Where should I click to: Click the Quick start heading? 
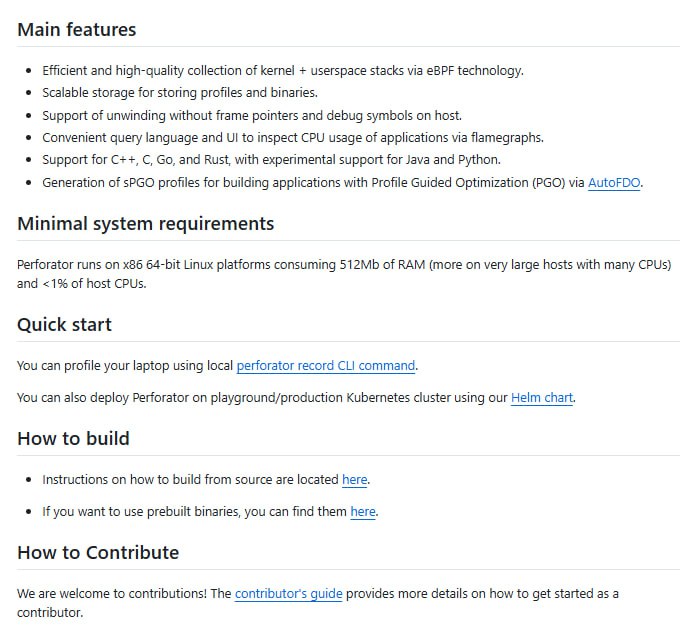tap(64, 325)
